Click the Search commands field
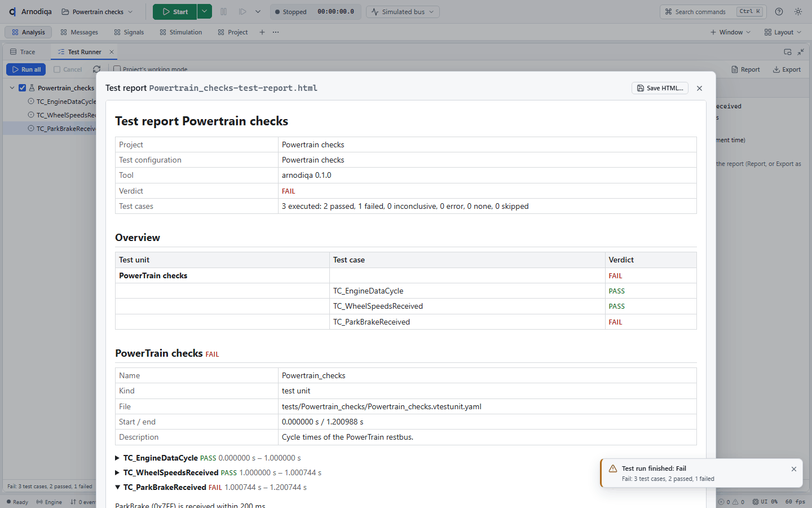The width and height of the screenshot is (812, 508). coord(712,12)
